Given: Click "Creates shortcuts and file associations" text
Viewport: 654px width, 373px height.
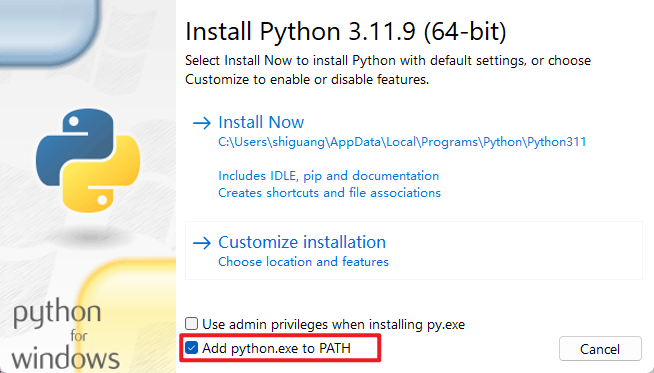Looking at the screenshot, I should 330,193.
